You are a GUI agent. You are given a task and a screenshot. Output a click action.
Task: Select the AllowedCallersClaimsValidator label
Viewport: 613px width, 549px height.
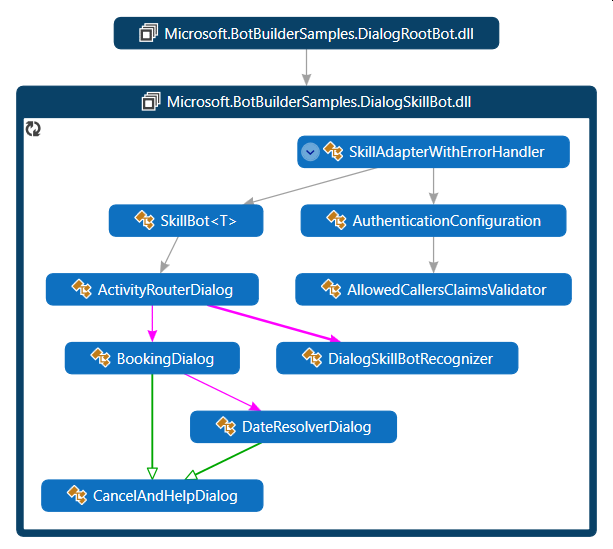446,290
